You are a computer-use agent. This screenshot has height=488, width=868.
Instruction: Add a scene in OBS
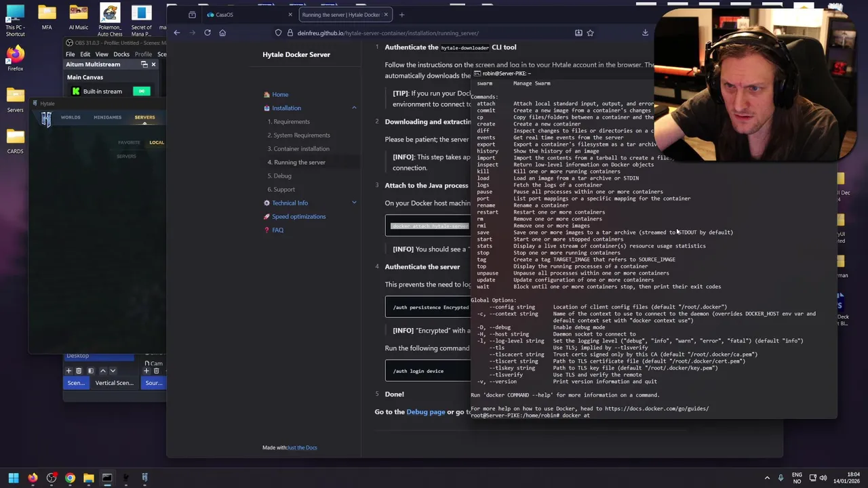(68, 371)
